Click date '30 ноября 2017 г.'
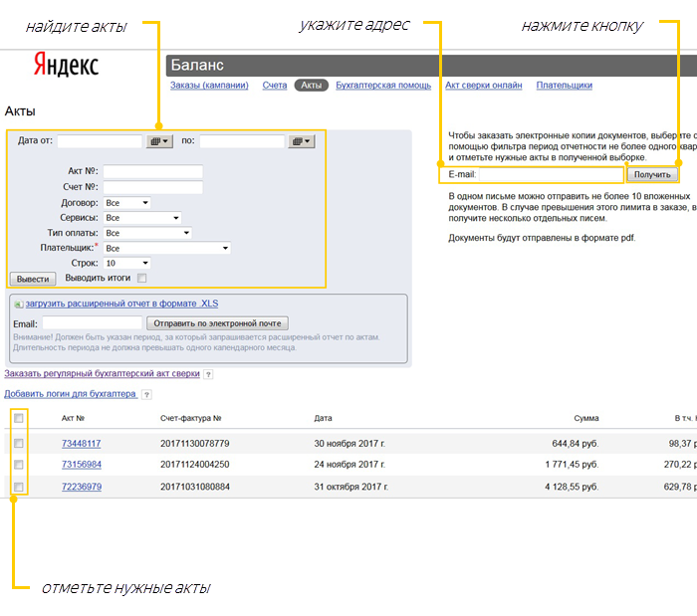The image size is (697, 616). (349, 444)
